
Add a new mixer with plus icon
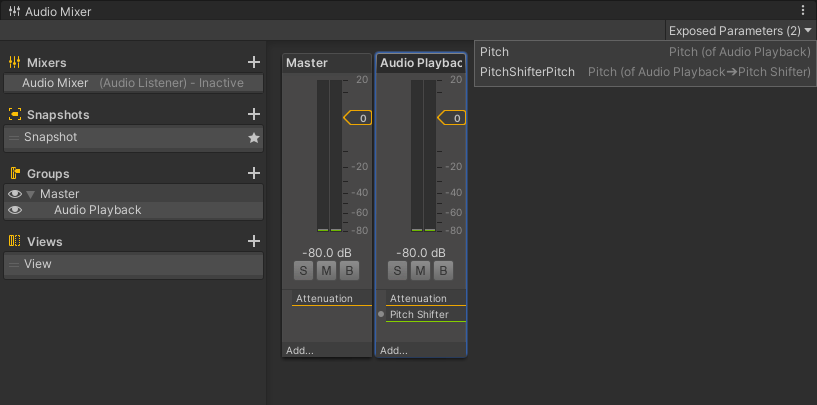point(254,62)
